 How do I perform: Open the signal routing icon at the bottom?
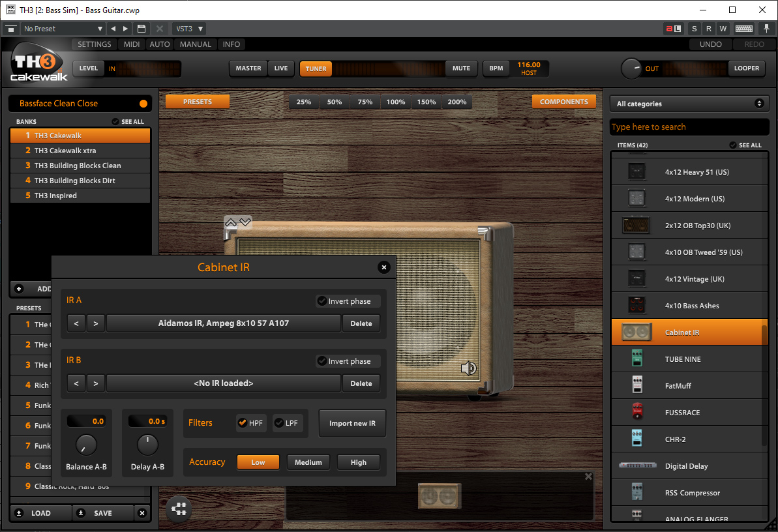[x=179, y=509]
